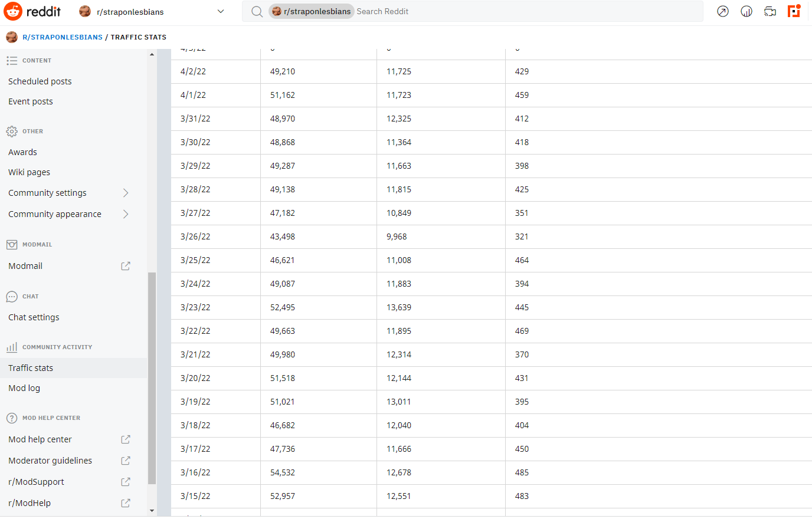Click the orange notification icon in header

pyautogui.click(x=794, y=11)
